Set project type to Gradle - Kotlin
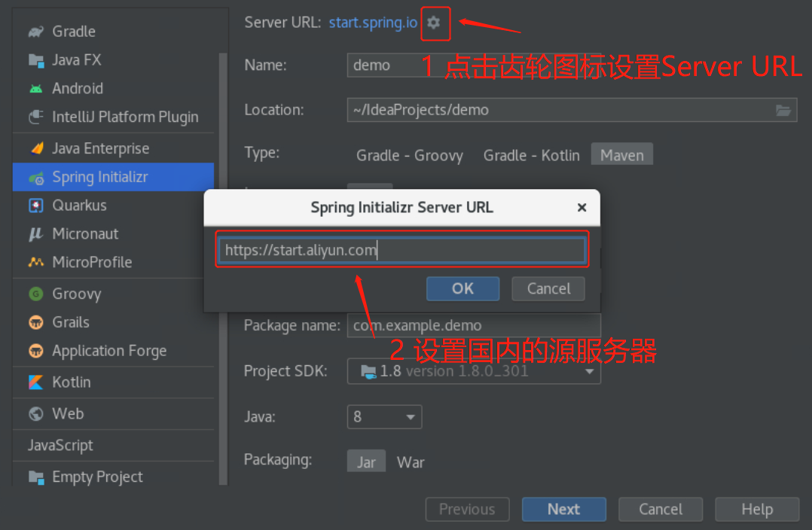 (531, 155)
